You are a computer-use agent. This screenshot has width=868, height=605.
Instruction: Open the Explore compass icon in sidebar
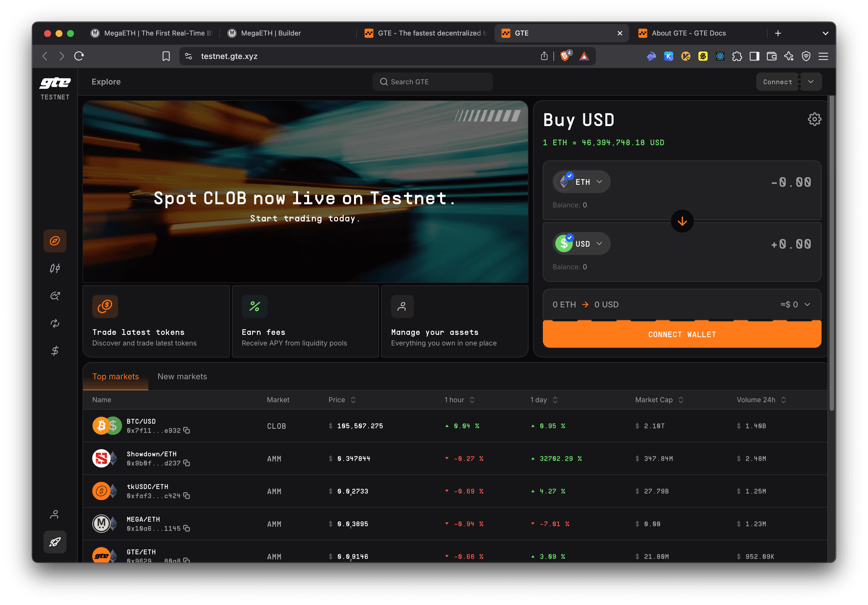[55, 241]
